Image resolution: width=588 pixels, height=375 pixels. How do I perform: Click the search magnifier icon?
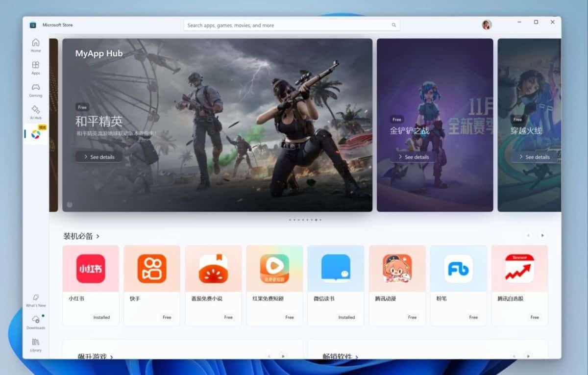tap(393, 25)
